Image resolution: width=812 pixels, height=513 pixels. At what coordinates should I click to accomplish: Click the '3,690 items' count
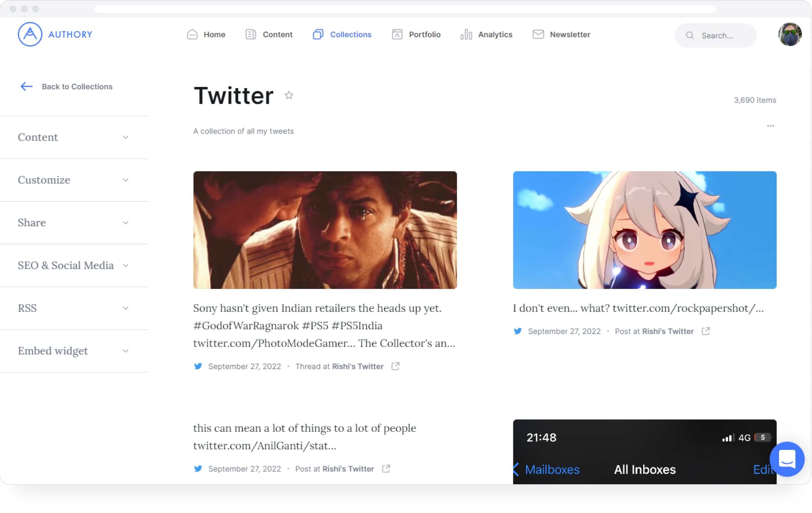pos(755,100)
